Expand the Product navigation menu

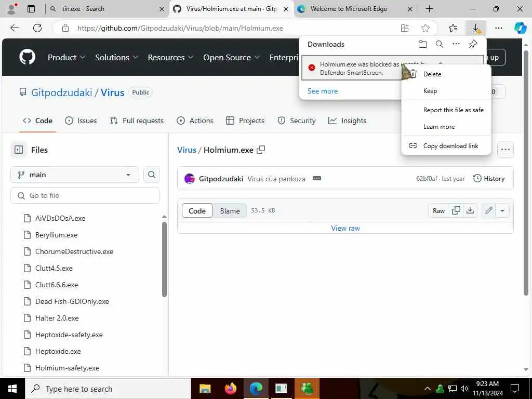[x=66, y=57]
